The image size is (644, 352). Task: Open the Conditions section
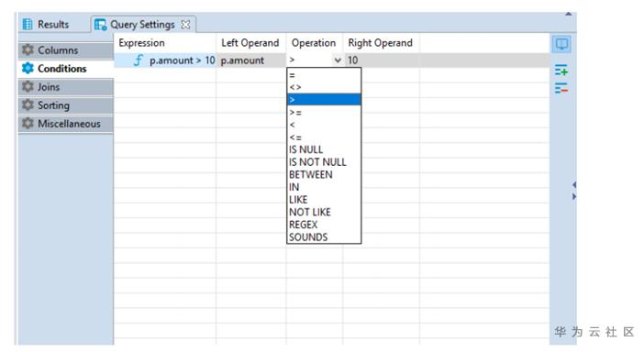[66, 69]
